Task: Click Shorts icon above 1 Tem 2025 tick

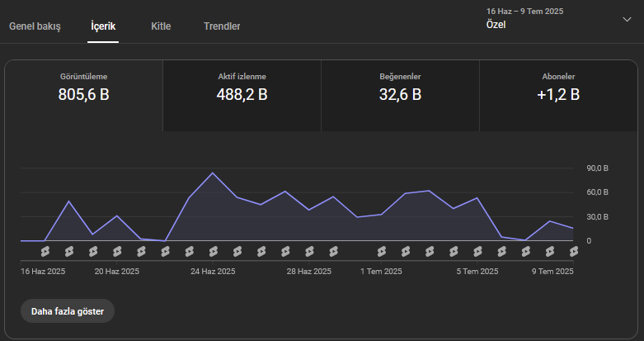Action: [x=382, y=251]
